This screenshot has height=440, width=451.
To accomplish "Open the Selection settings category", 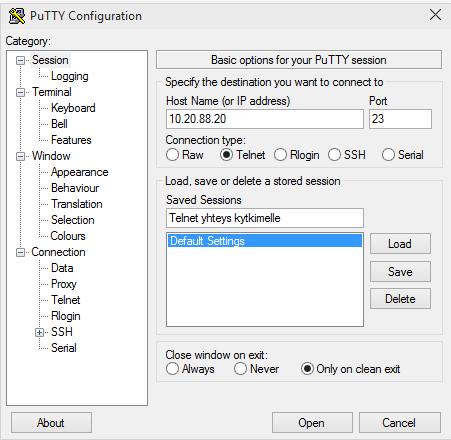I will click(73, 220).
